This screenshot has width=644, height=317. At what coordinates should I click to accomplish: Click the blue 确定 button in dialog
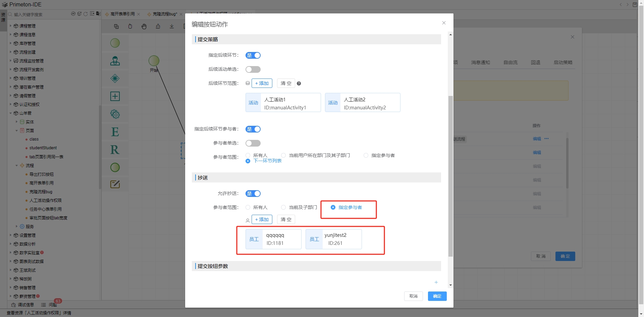click(x=437, y=296)
